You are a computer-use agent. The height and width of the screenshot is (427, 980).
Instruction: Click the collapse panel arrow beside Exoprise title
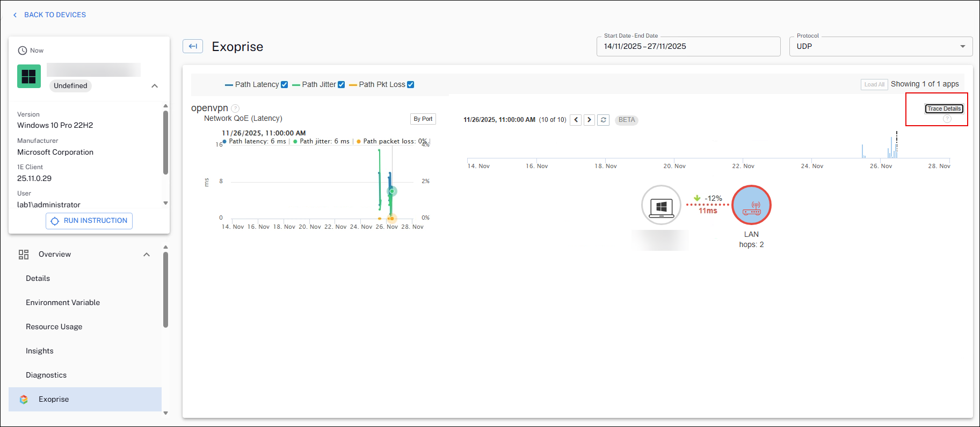(193, 46)
